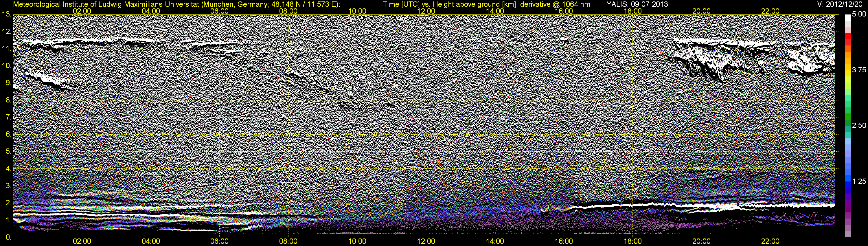Click the 13 km height axis label
Viewport: 868px width, 246px height.
point(6,14)
